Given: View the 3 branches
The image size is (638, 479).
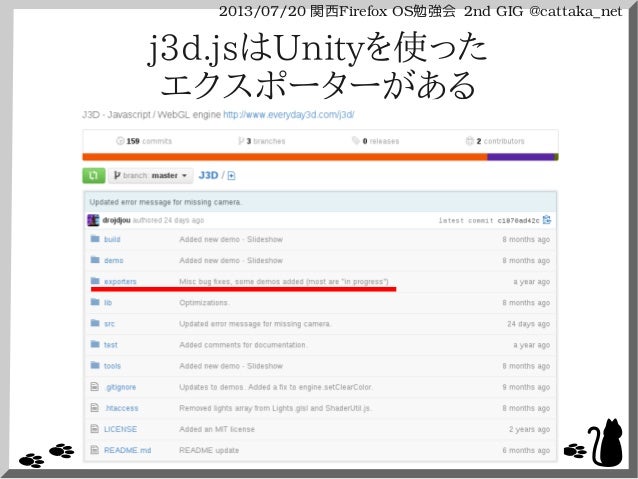Looking at the screenshot, I should (262, 141).
